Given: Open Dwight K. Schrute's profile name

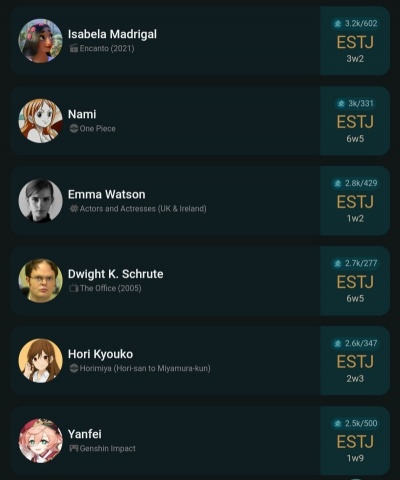Looking at the screenshot, I should tap(116, 274).
